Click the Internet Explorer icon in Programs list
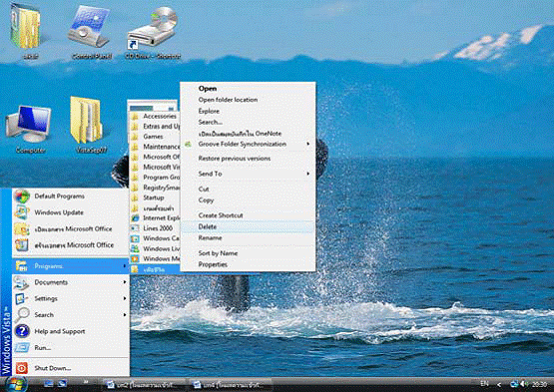The width and height of the screenshot is (554, 392). pyautogui.click(x=135, y=217)
